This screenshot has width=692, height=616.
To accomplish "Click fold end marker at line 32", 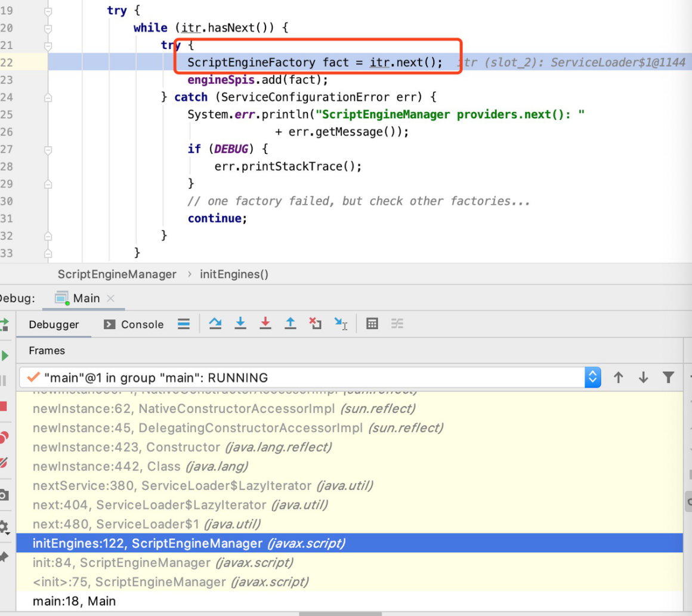I will click(x=48, y=236).
